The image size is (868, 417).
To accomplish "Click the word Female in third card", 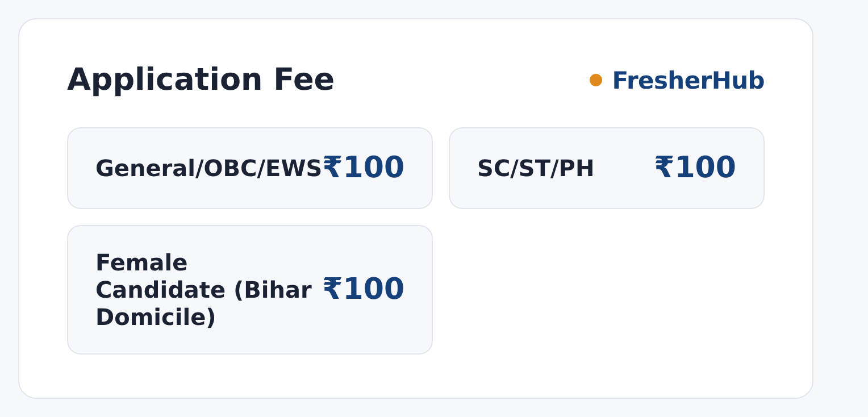I will coord(141,263).
